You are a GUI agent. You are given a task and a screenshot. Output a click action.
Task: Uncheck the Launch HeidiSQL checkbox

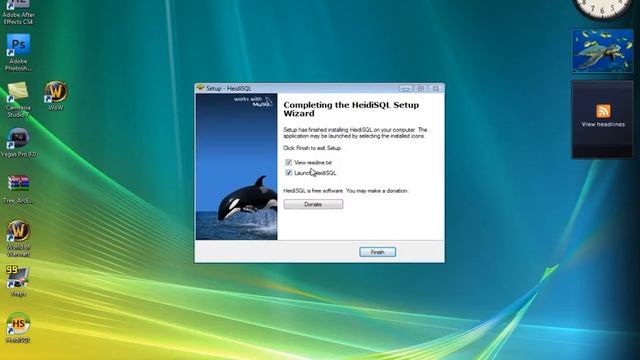(289, 173)
